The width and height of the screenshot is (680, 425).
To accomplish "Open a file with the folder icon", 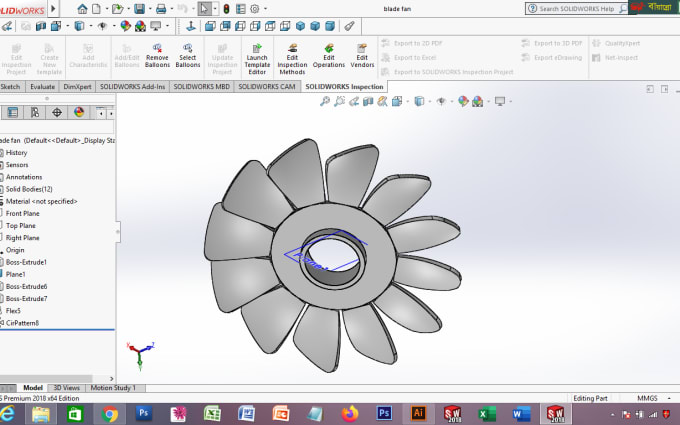I will point(117,9).
